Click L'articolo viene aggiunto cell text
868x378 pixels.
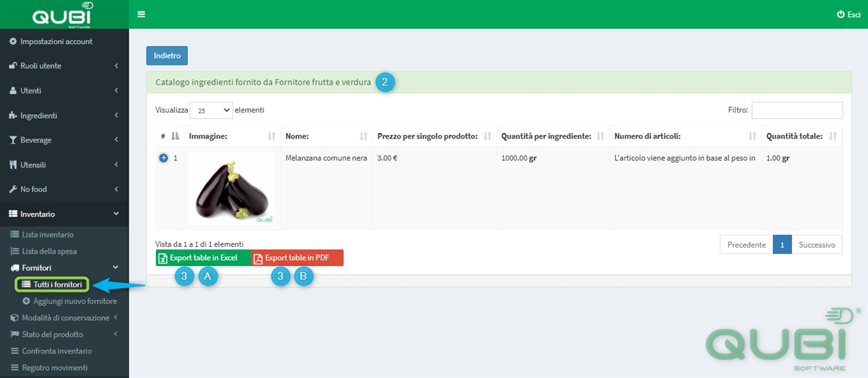(x=685, y=158)
